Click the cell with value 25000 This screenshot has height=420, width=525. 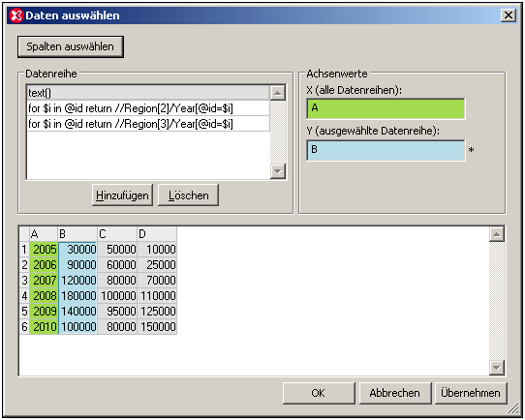[x=157, y=265]
